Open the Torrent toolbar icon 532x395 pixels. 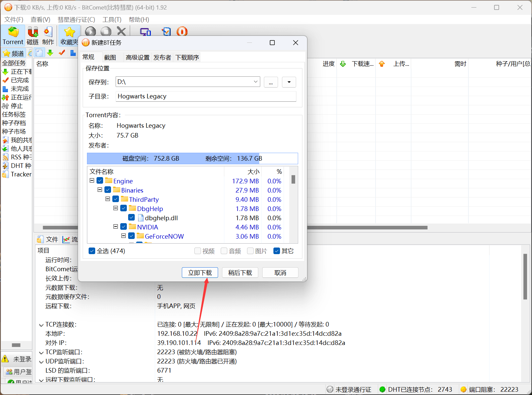tap(13, 36)
